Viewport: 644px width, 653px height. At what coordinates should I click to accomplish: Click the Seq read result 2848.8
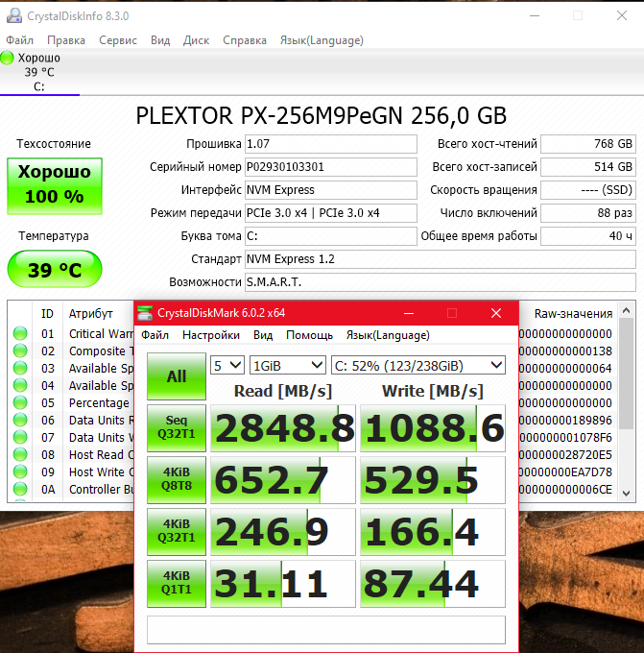[283, 428]
